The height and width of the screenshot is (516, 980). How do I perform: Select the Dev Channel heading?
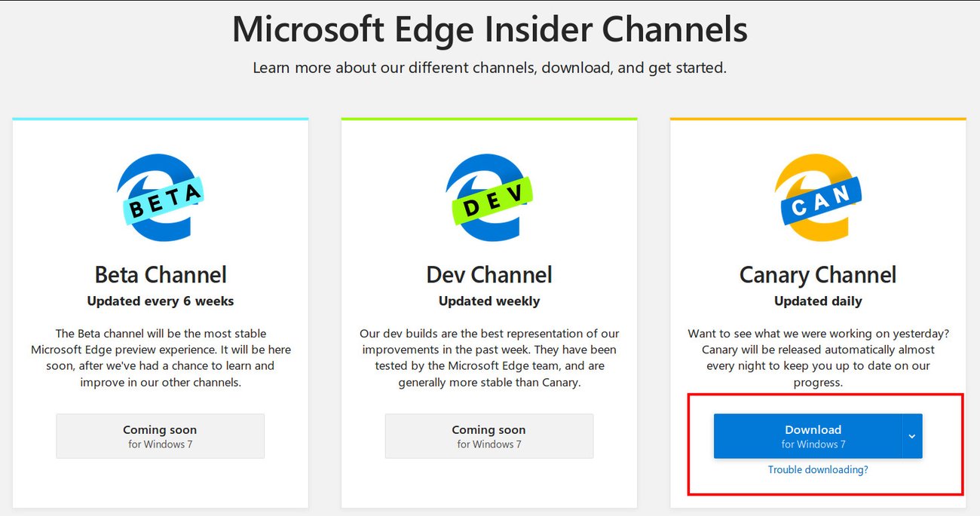click(489, 274)
